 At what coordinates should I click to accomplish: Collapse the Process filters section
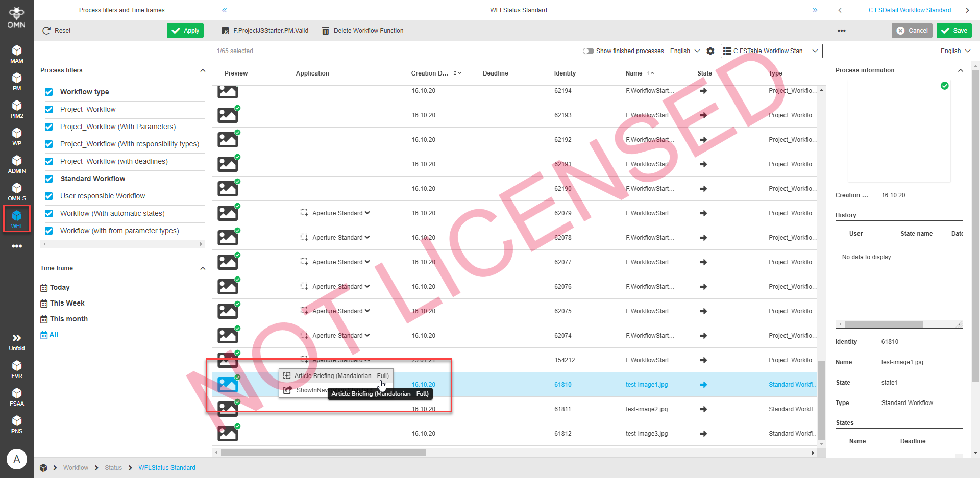tap(203, 70)
